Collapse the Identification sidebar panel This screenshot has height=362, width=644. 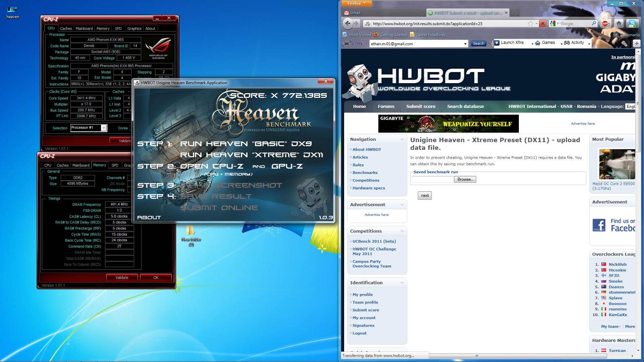[x=402, y=283]
